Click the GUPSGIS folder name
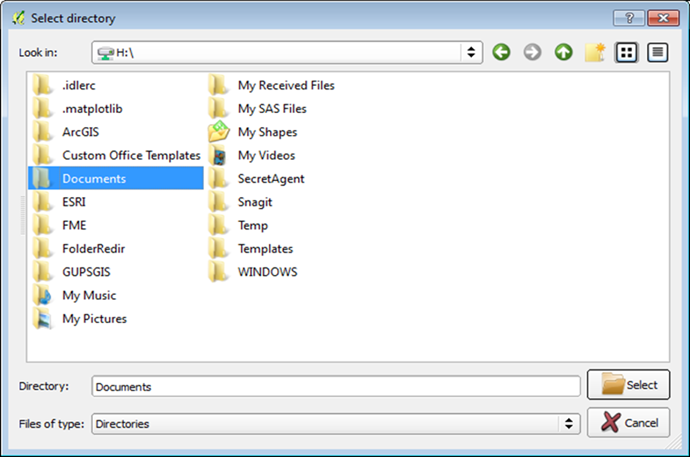Screen dimensions: 690x457 coord(86,272)
